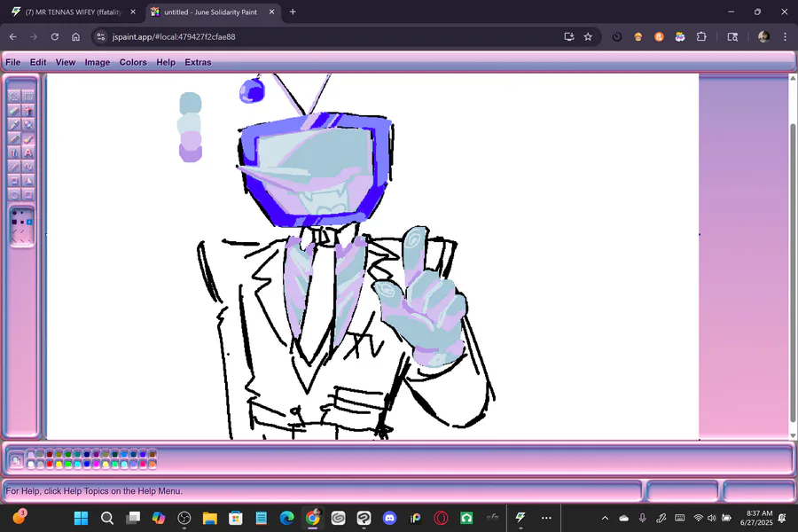Open the browser home page
798x532 pixels.
[x=76, y=36]
